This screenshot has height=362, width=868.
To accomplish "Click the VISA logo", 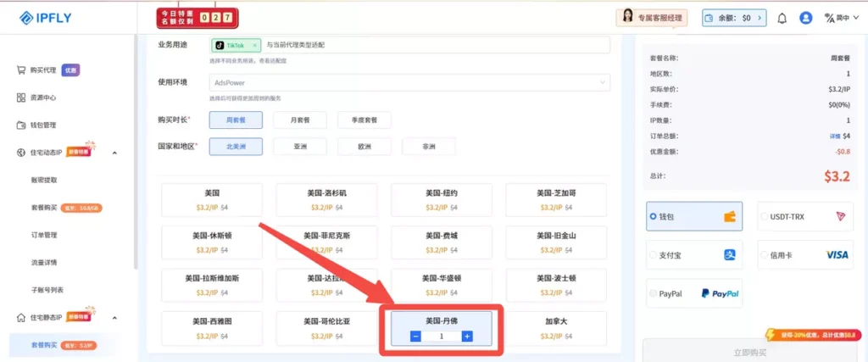I will click(837, 255).
